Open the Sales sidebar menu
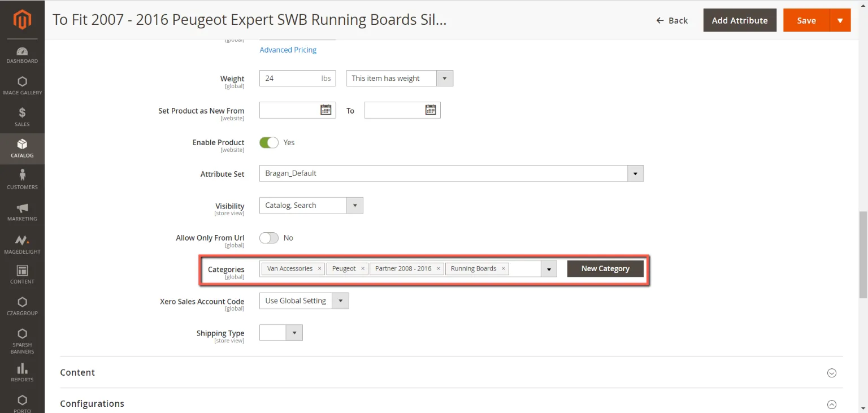The height and width of the screenshot is (413, 868). tap(22, 118)
